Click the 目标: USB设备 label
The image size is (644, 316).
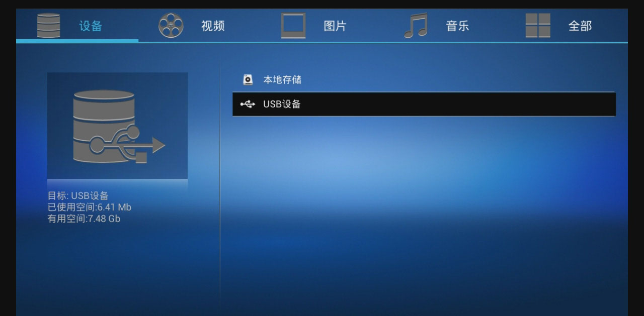pos(78,196)
